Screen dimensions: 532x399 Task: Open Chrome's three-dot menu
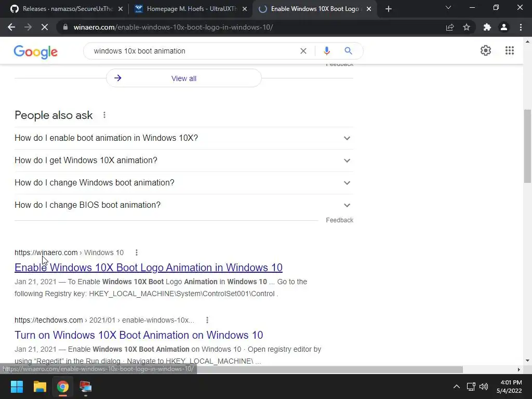(x=521, y=27)
